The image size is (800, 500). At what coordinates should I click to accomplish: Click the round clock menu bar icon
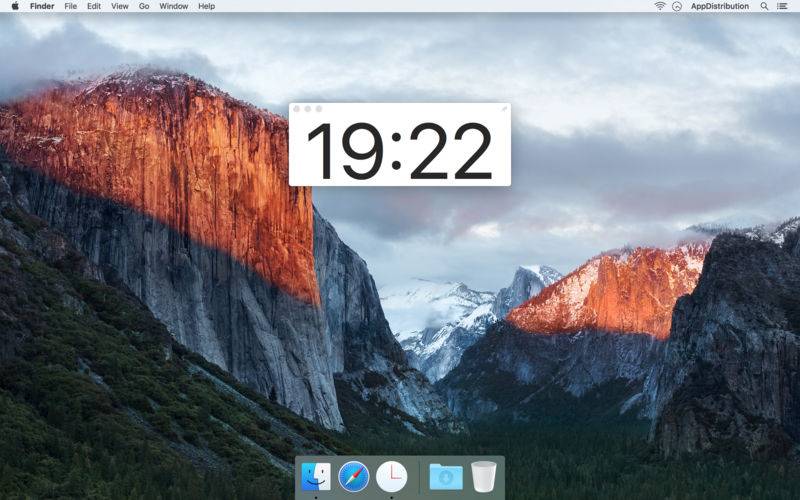tap(677, 6)
